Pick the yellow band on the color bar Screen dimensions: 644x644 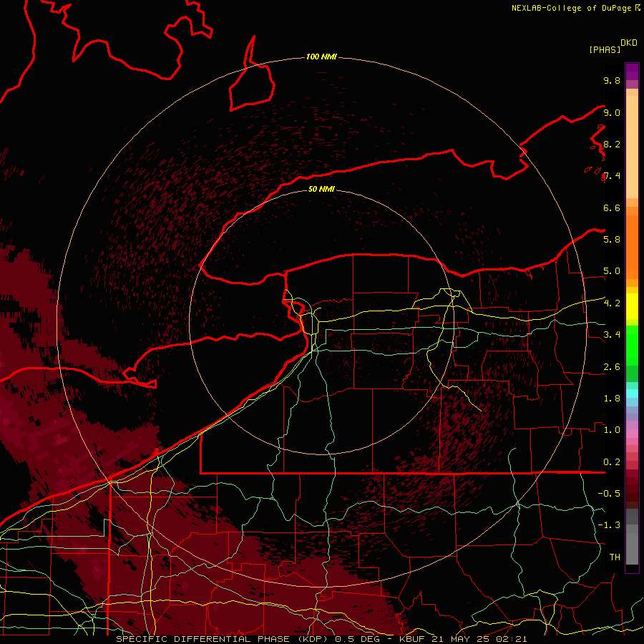pos(632,306)
